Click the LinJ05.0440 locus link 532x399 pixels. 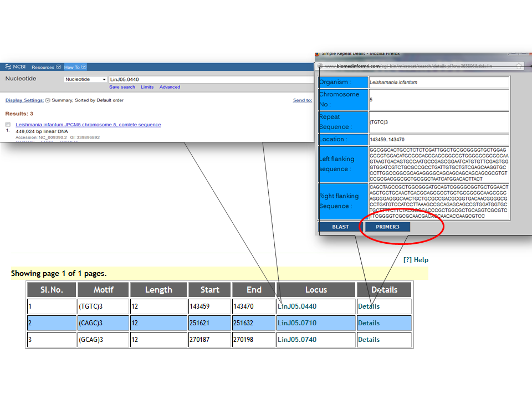[x=297, y=306]
